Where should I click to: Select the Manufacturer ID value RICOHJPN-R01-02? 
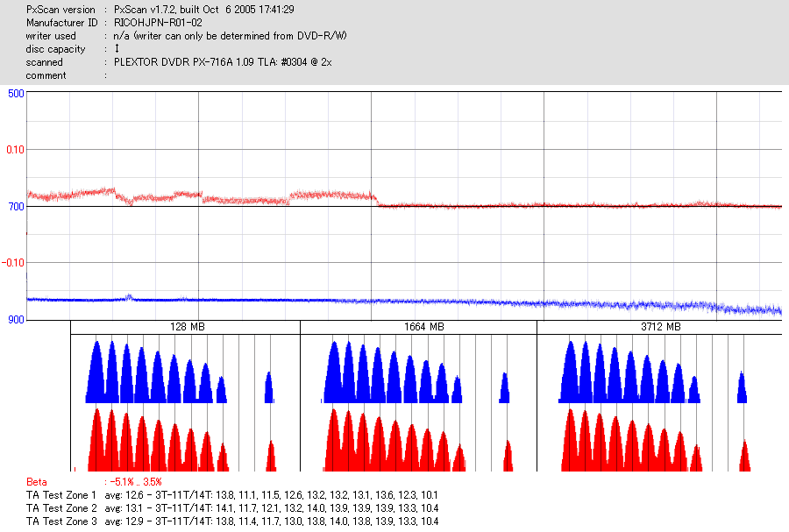pos(158,23)
